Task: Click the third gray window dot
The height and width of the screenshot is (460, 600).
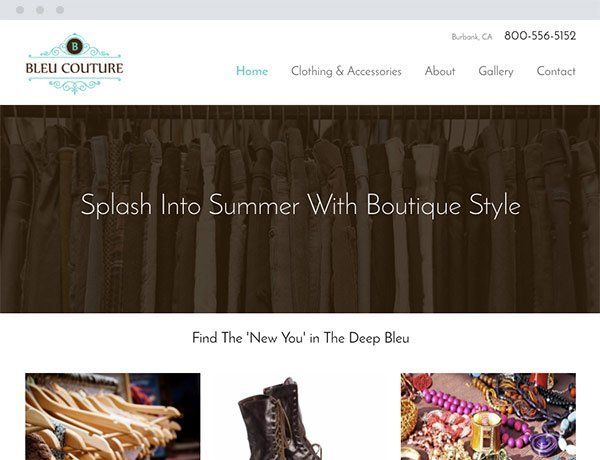Action: pos(60,10)
